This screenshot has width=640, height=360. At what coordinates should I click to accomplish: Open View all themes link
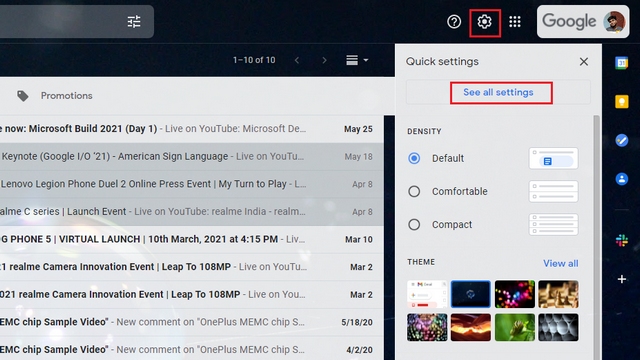560,264
